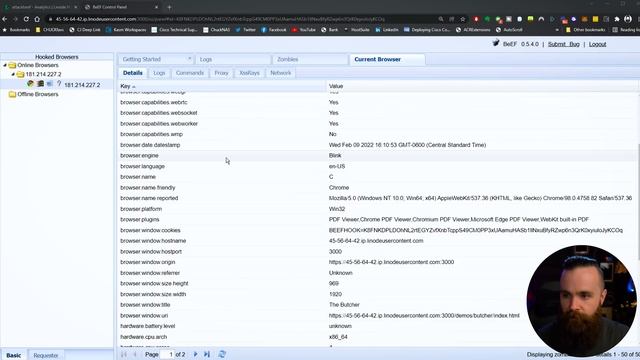This screenshot has height=360, width=640.
Task: Close the BeEF Control Panel tab
Action: (156, 7)
